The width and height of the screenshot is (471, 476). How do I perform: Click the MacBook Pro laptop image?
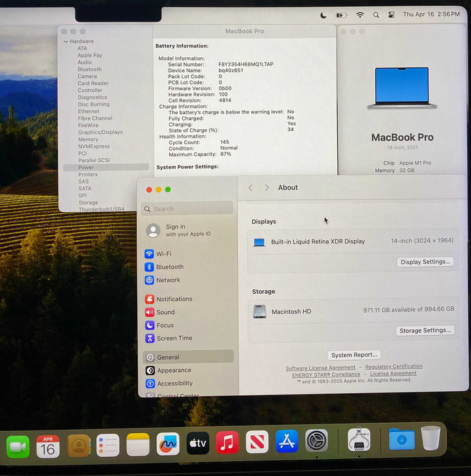(x=402, y=88)
